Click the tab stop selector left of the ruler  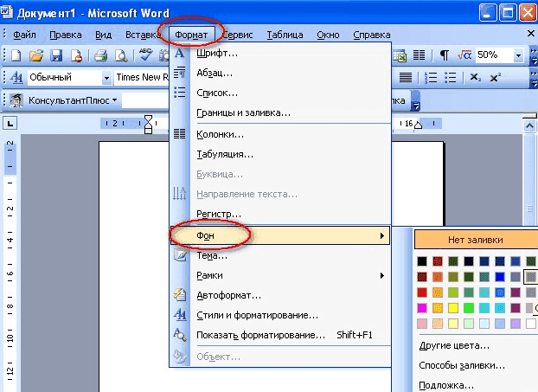pos(11,124)
